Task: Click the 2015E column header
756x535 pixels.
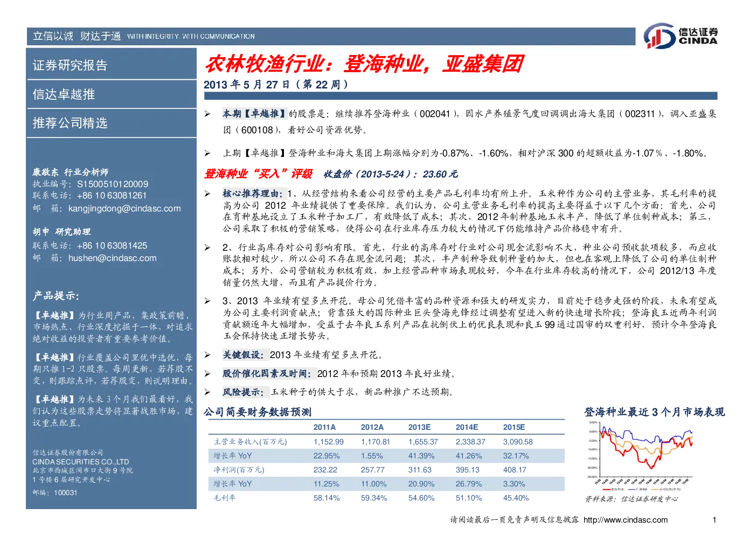Action: point(514,427)
